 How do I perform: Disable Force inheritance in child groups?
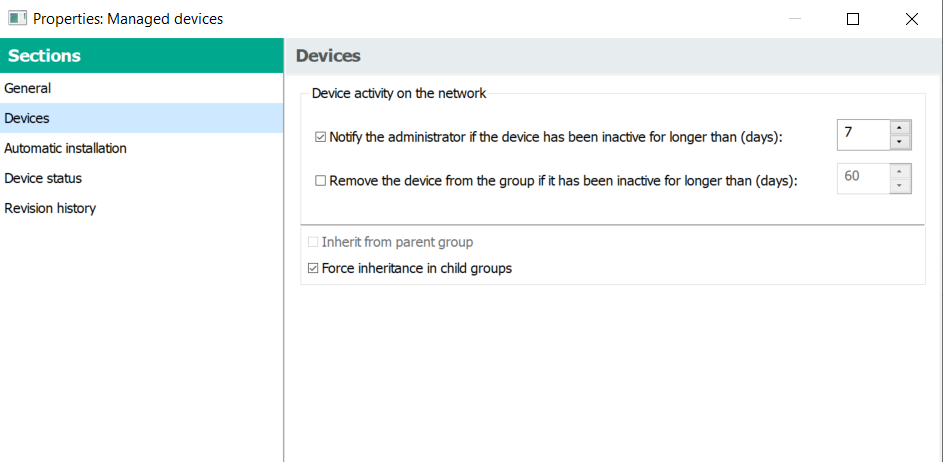pyautogui.click(x=314, y=268)
